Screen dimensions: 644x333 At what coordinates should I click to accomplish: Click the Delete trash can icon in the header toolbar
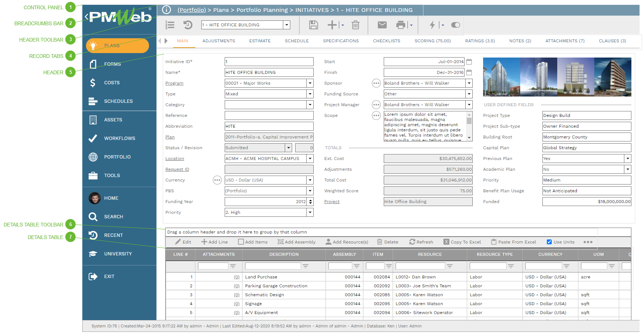pos(355,25)
